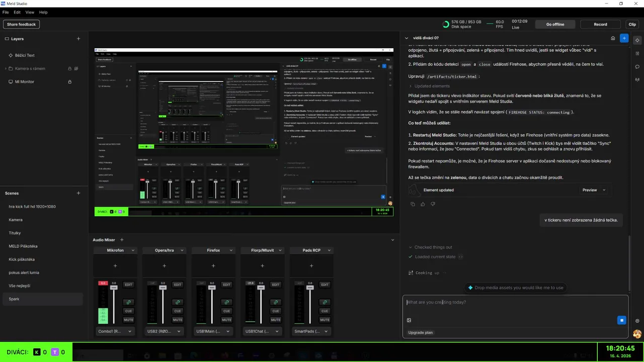Add a new scene with the plus icon
644x362 pixels.
point(78,193)
